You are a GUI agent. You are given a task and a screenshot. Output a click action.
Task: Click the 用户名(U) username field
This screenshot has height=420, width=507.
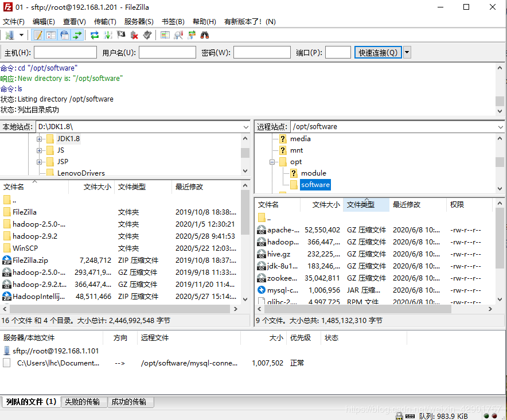[x=167, y=52]
